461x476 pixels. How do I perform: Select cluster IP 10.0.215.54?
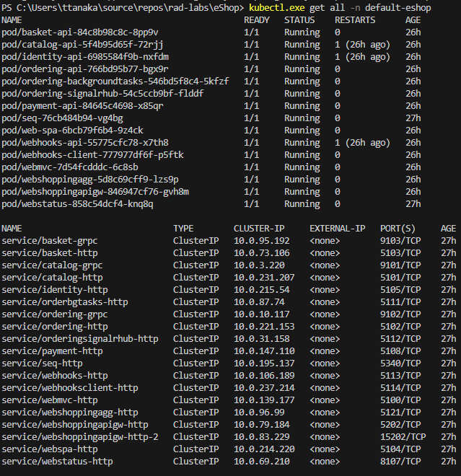click(261, 290)
